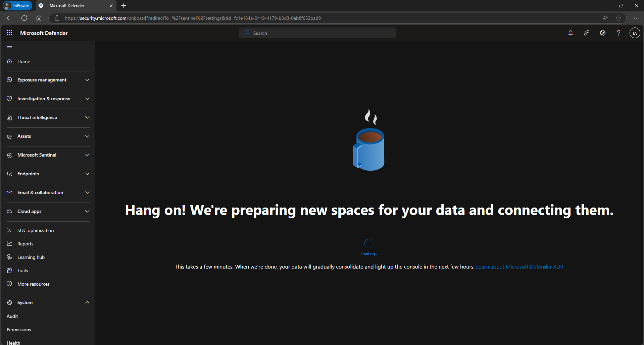644x345 pixels.
Task: Open the help question mark icon
Action: [618, 33]
